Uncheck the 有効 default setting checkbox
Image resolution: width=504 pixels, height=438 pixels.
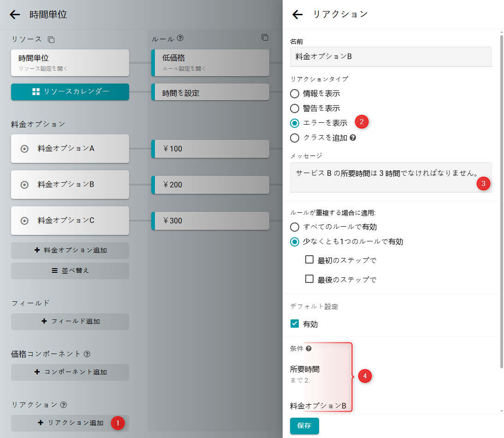(x=295, y=324)
